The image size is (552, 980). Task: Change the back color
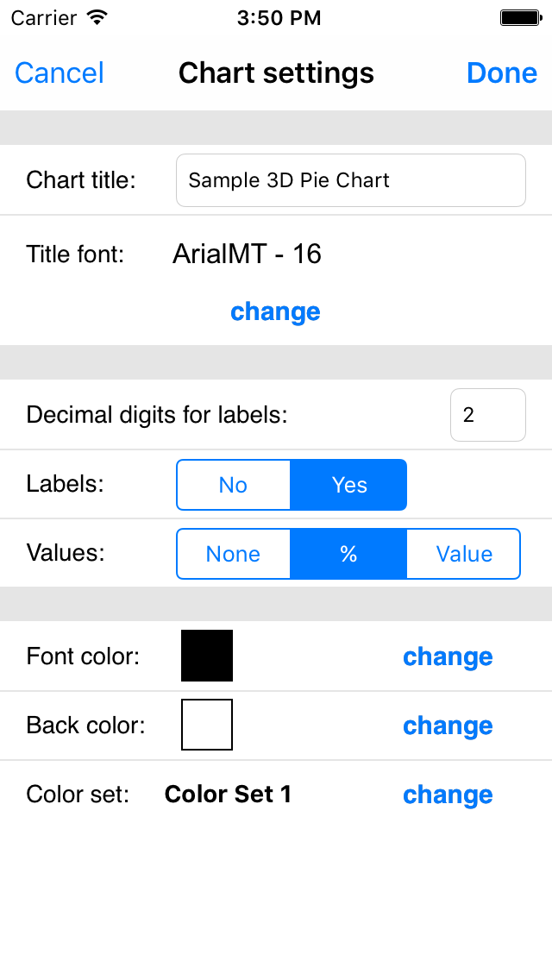(x=448, y=726)
